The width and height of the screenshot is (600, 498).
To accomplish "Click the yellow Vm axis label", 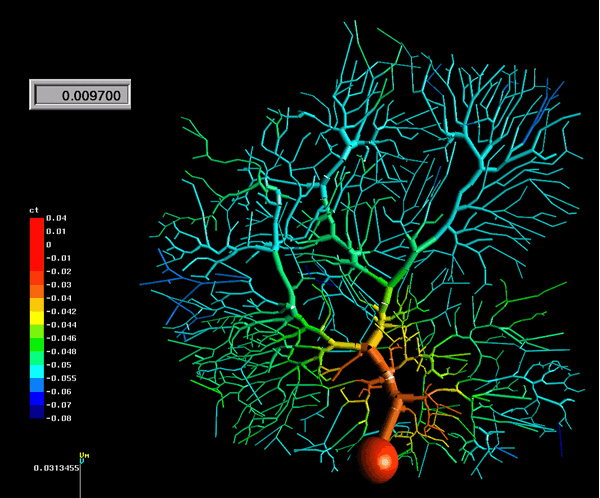I will [x=85, y=455].
